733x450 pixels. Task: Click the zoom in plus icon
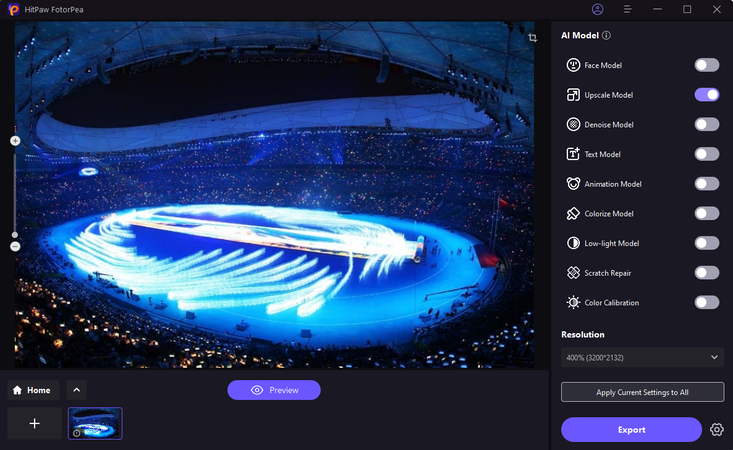click(15, 141)
